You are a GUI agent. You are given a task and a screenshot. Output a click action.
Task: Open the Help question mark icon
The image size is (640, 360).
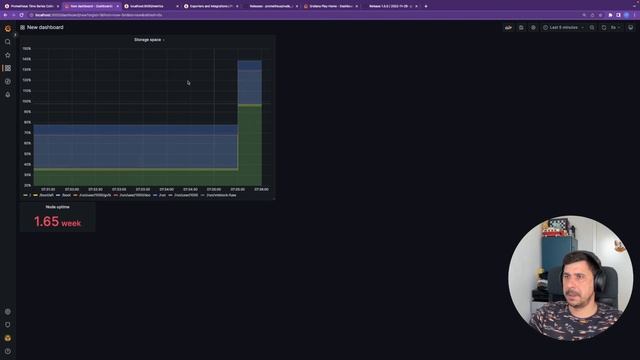tap(8, 351)
